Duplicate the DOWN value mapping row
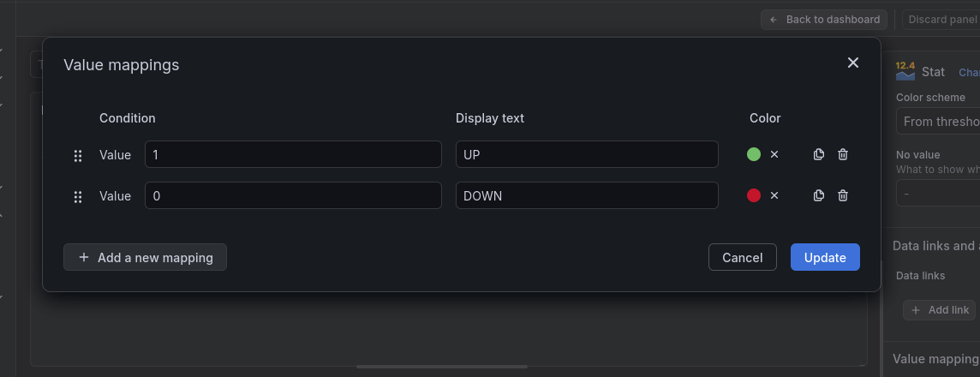The image size is (980, 377). click(x=819, y=195)
